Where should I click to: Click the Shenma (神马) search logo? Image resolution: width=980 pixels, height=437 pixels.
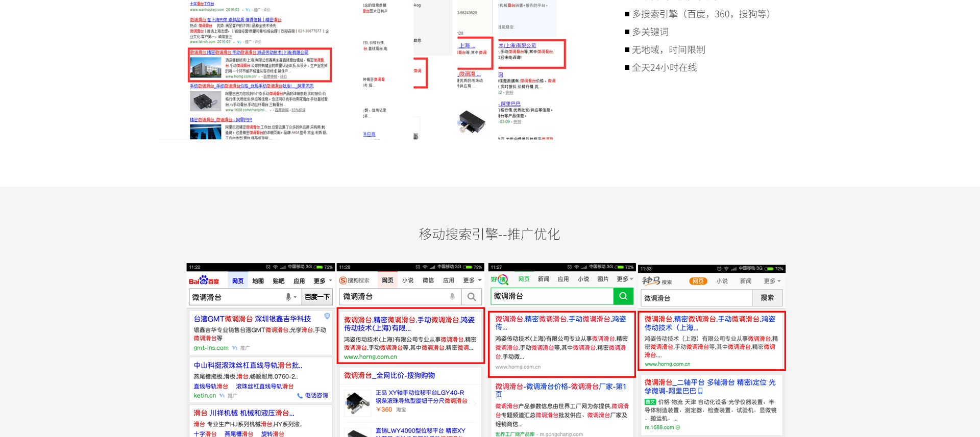click(x=657, y=281)
